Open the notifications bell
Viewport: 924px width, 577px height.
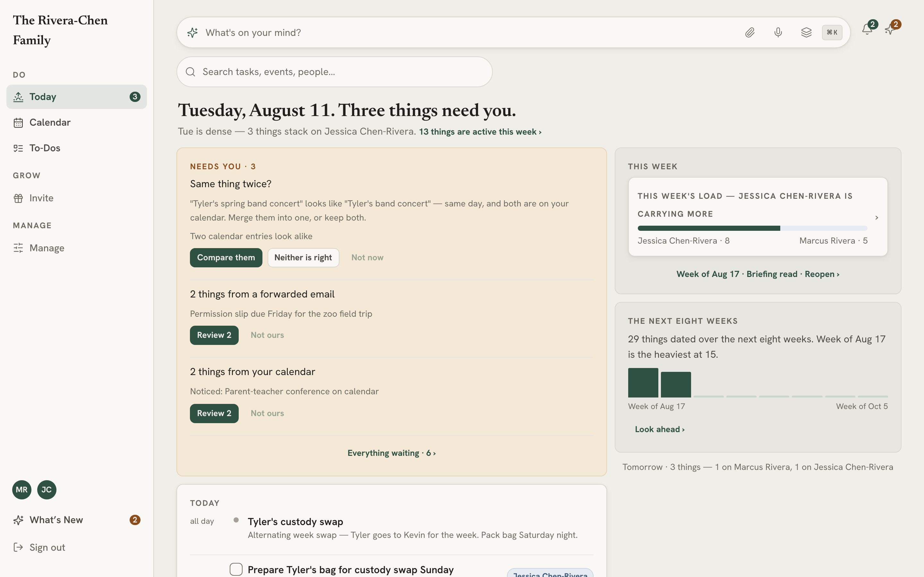pos(867,29)
